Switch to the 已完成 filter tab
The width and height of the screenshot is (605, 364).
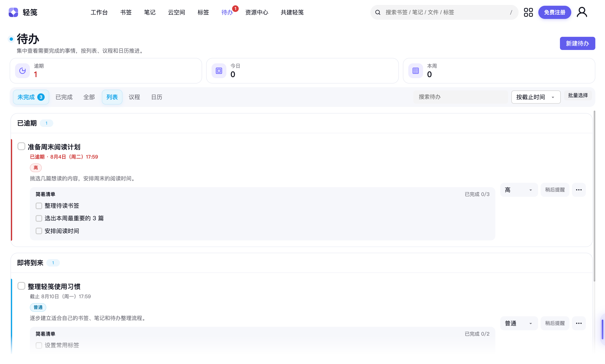coord(64,97)
